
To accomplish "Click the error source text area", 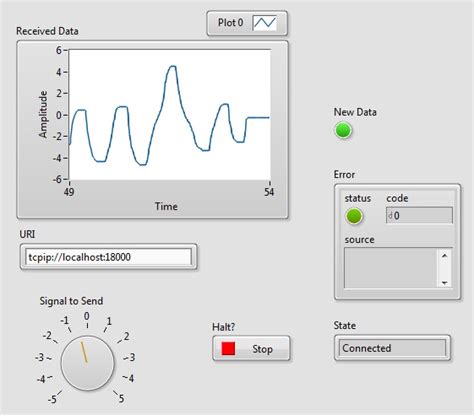I will (390, 268).
